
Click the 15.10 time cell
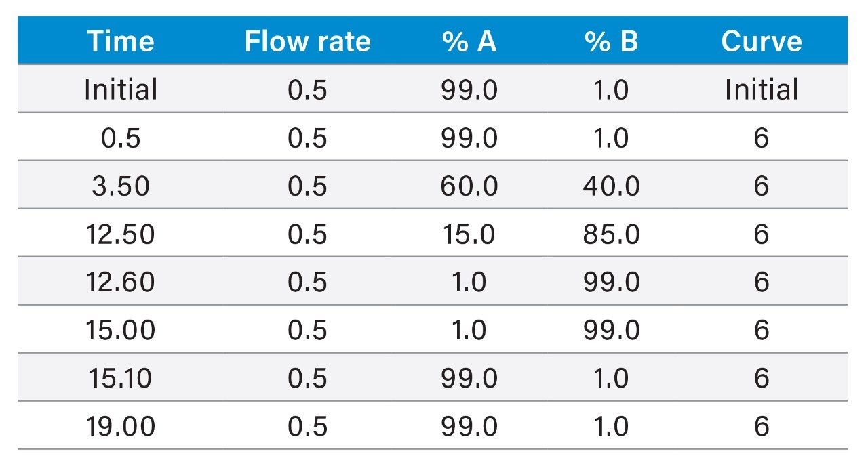point(121,378)
